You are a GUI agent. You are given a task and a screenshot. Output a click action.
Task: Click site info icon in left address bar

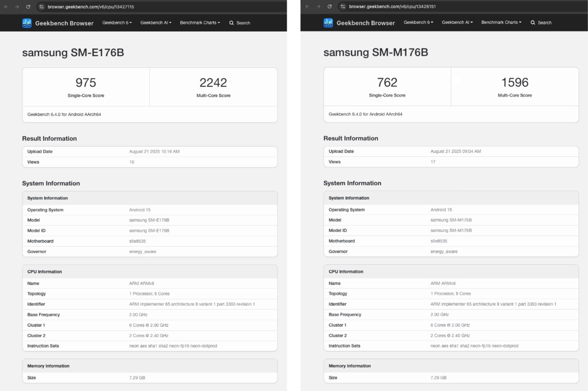pos(41,7)
